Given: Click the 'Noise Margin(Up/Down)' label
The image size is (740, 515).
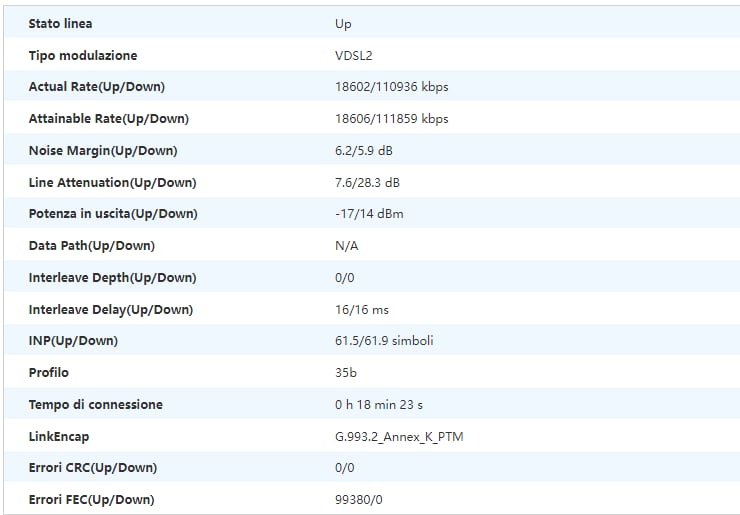Looking at the screenshot, I should click(x=103, y=151).
